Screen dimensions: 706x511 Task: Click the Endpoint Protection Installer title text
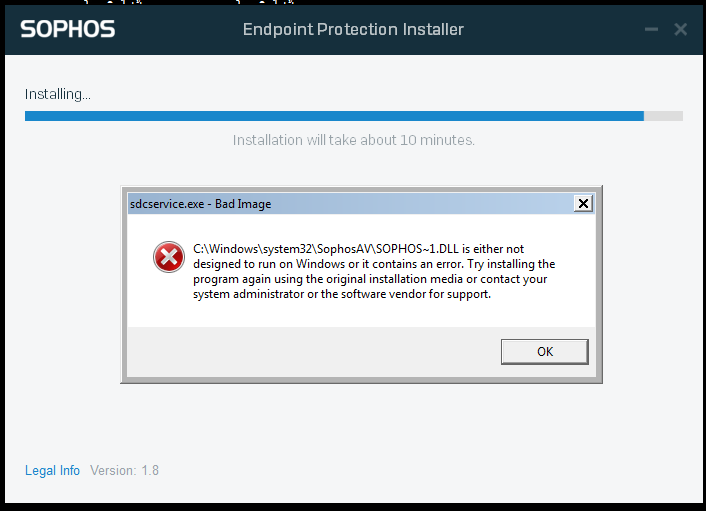point(353,30)
